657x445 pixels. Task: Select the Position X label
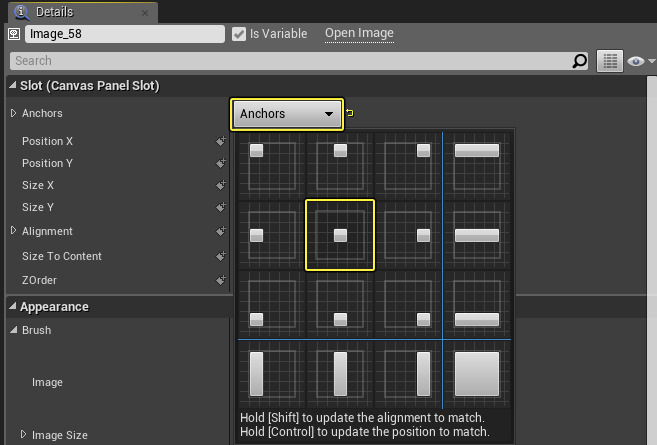[47, 141]
